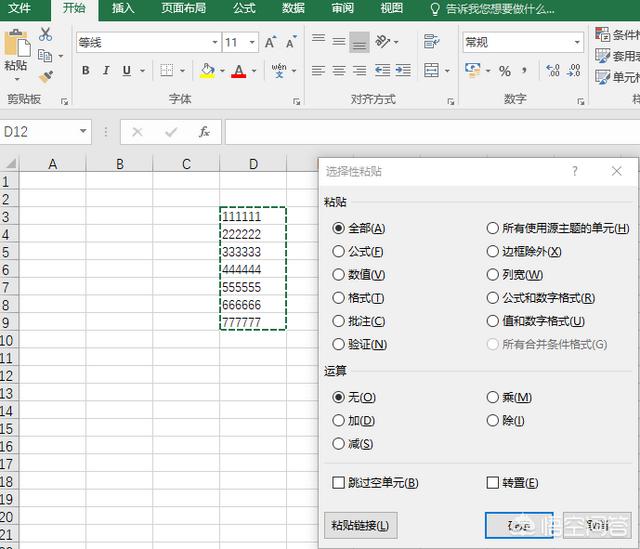This screenshot has height=549, width=640.
Task: Apply comma thousands separator style
Action: tap(524, 71)
